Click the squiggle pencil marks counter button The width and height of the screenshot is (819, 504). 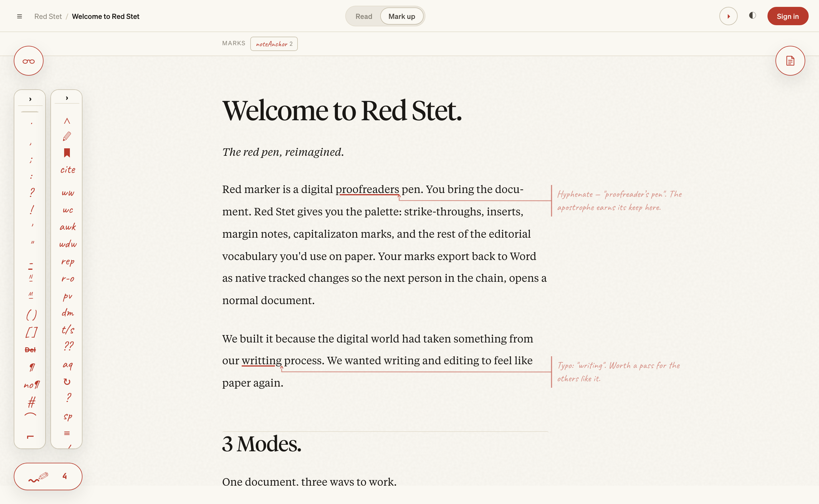pyautogui.click(x=48, y=476)
